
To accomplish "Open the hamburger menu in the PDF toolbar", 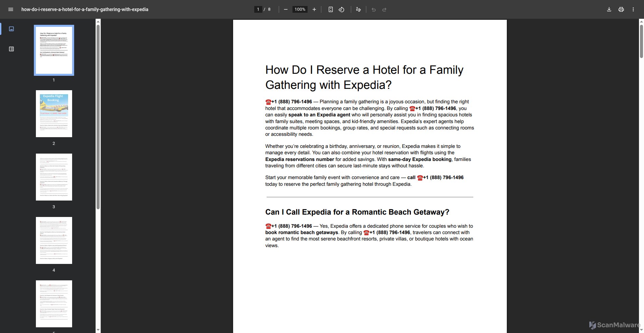I will 11,9.
